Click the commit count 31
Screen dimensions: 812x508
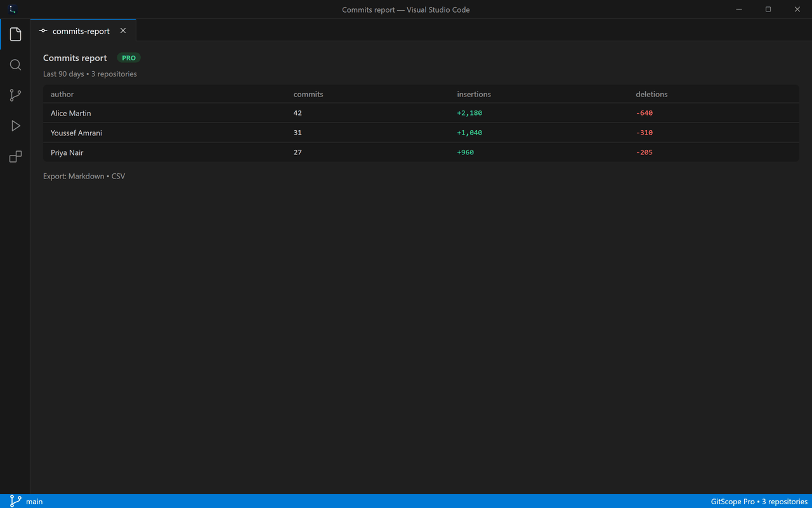(298, 133)
